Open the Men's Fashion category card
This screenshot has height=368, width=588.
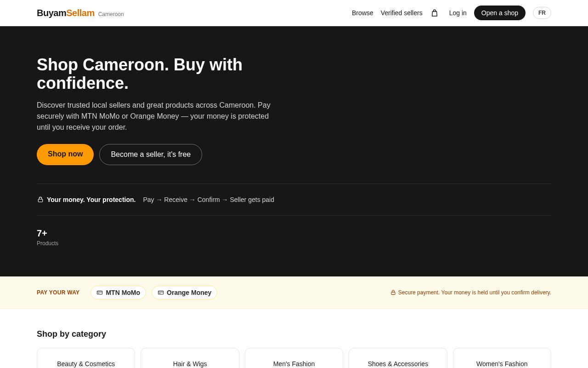point(294,358)
